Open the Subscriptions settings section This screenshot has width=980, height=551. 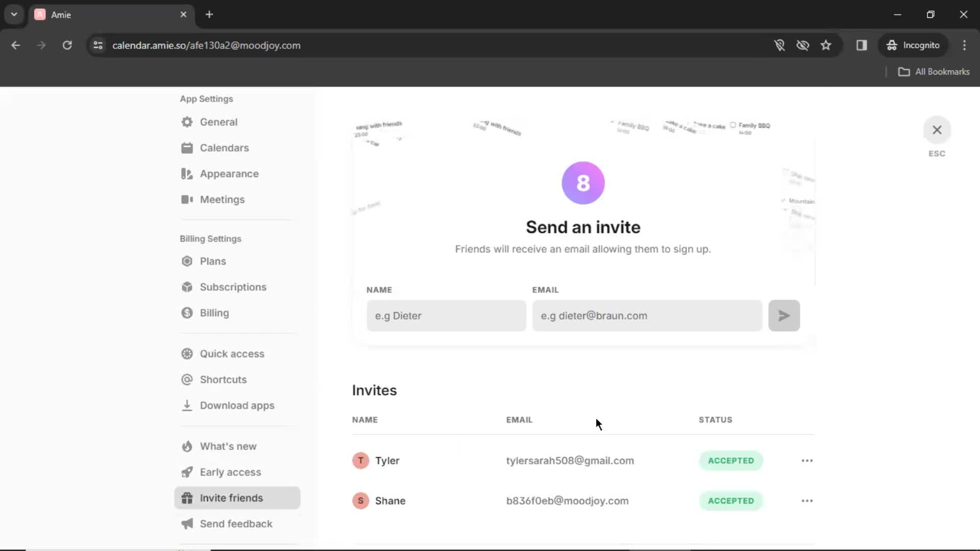(x=233, y=287)
